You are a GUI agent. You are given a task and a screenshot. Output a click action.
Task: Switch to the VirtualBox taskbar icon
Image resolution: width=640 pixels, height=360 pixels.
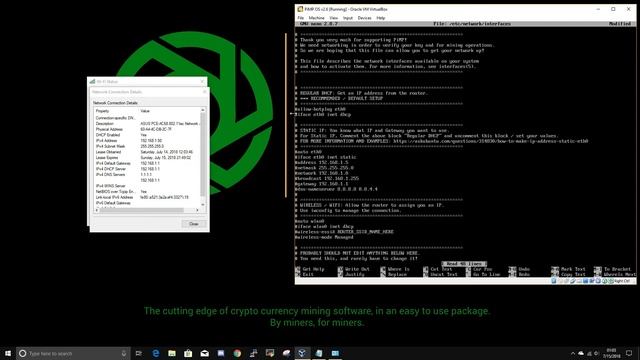(302, 353)
